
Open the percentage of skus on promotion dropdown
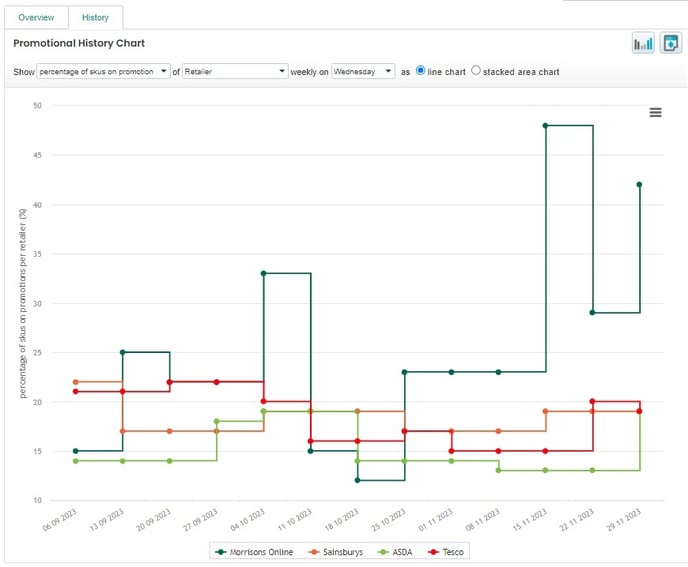coord(104,72)
